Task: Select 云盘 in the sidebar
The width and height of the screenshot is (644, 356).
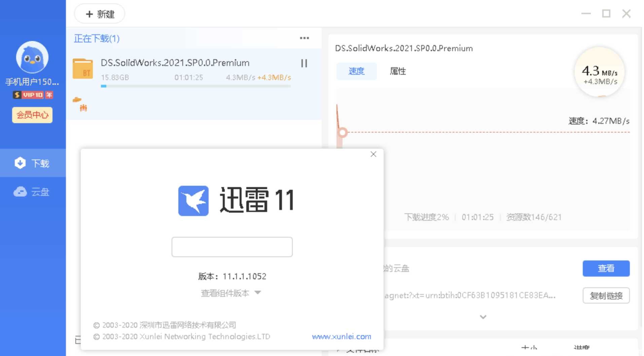Action: pyautogui.click(x=33, y=192)
